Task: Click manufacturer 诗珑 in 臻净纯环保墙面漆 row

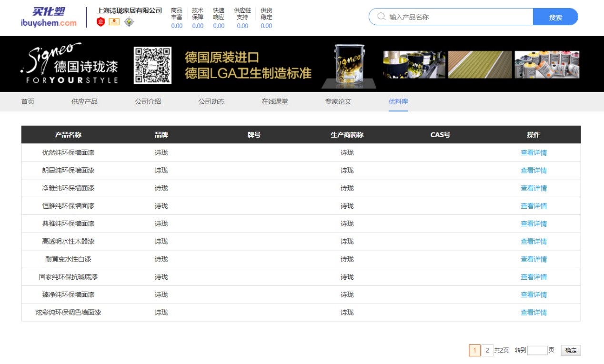Action: click(347, 295)
